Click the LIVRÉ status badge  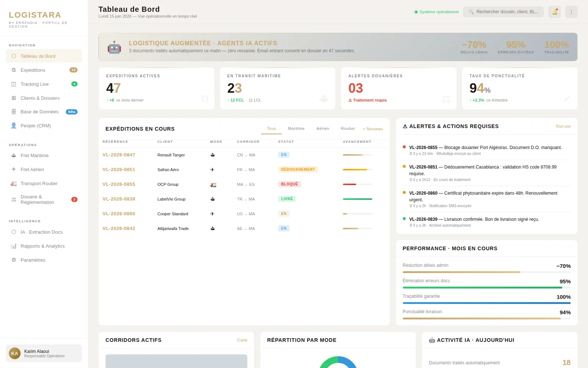287,199
